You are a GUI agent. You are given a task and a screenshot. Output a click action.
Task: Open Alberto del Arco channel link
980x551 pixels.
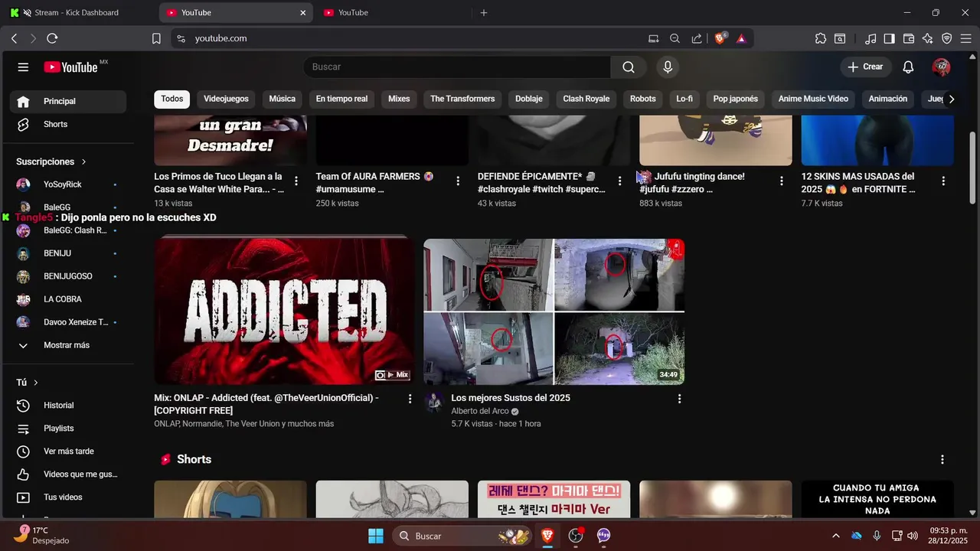[480, 411]
